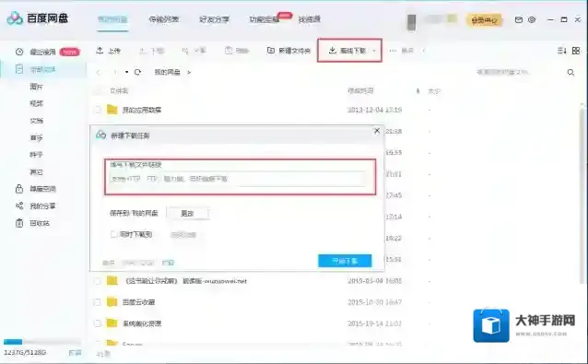
Task: Create folder with 新建文件夹 button
Action: point(288,51)
